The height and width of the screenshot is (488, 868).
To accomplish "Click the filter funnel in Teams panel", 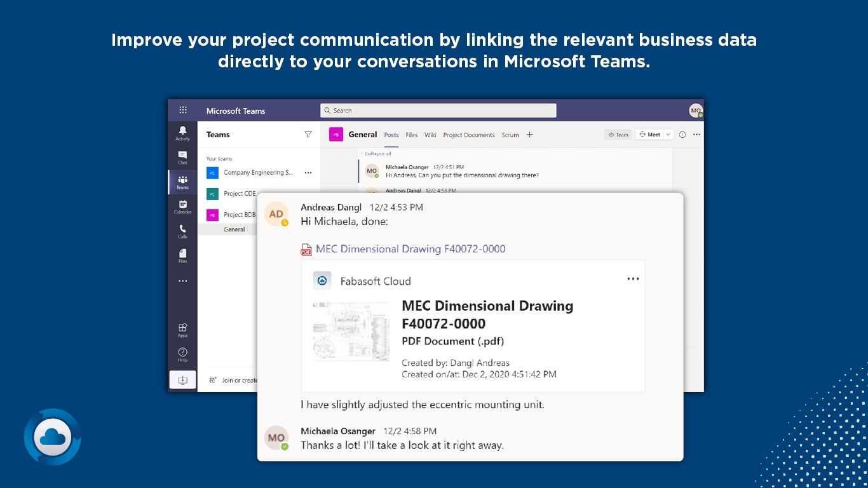I will (308, 135).
